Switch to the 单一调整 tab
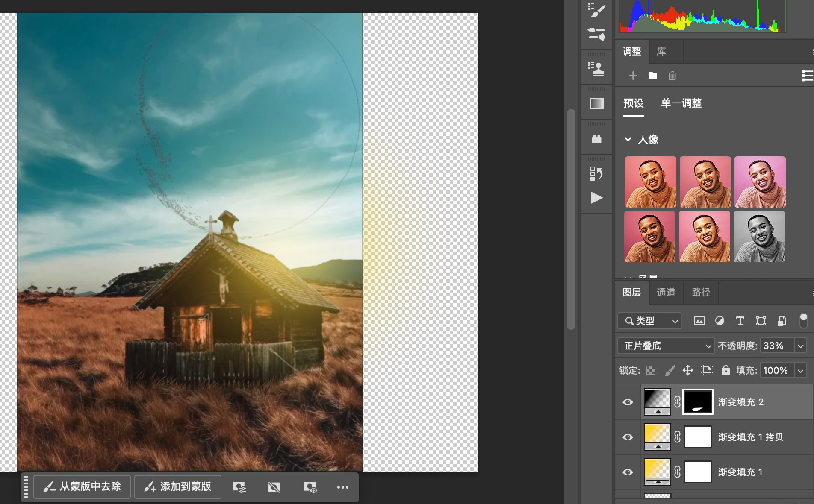 (681, 103)
